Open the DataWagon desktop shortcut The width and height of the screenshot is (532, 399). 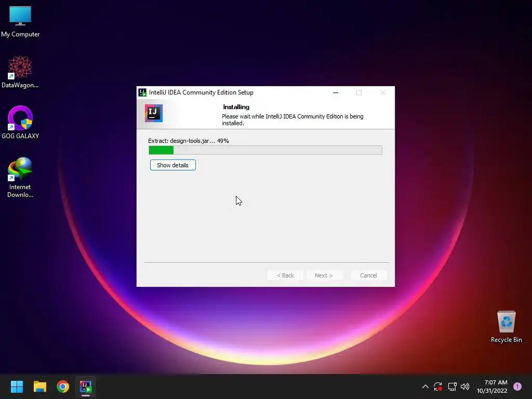point(20,72)
